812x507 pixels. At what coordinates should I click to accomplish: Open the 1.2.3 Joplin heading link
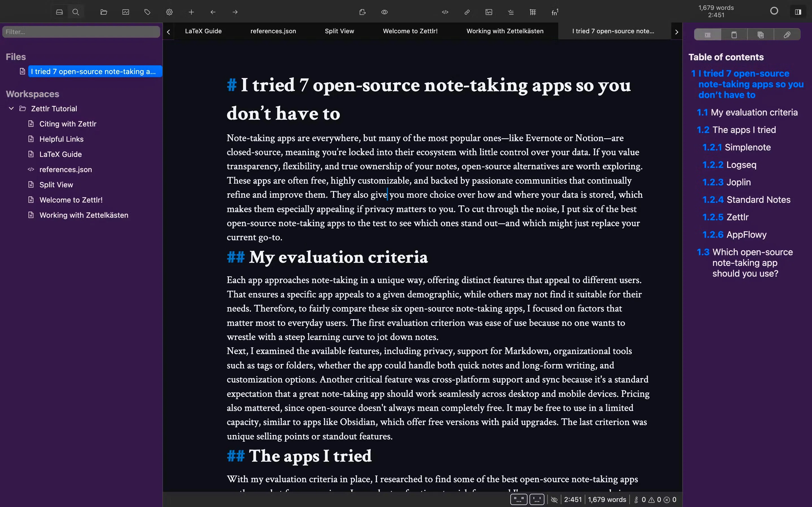tap(727, 182)
